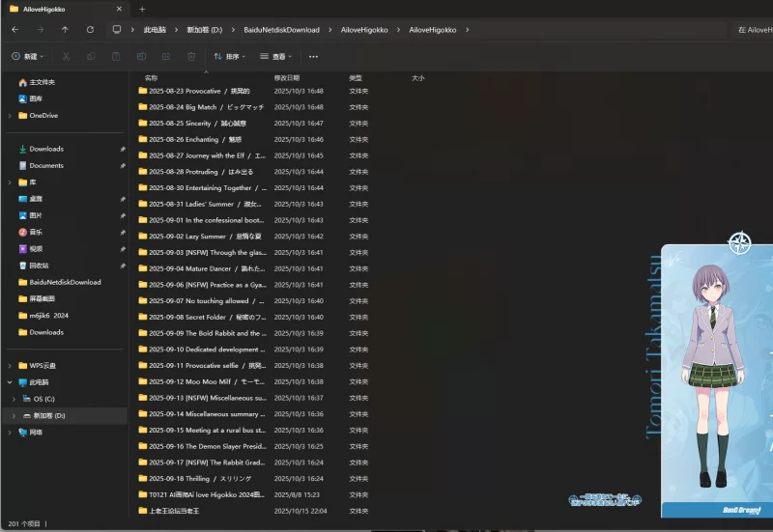
Task: Click the Cut scissors icon
Action: pos(66,57)
